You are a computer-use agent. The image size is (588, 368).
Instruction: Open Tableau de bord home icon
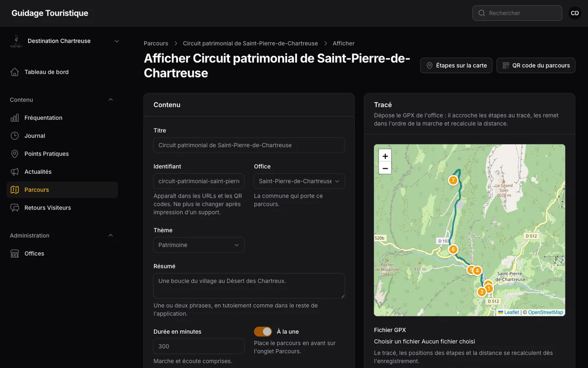[x=15, y=72]
